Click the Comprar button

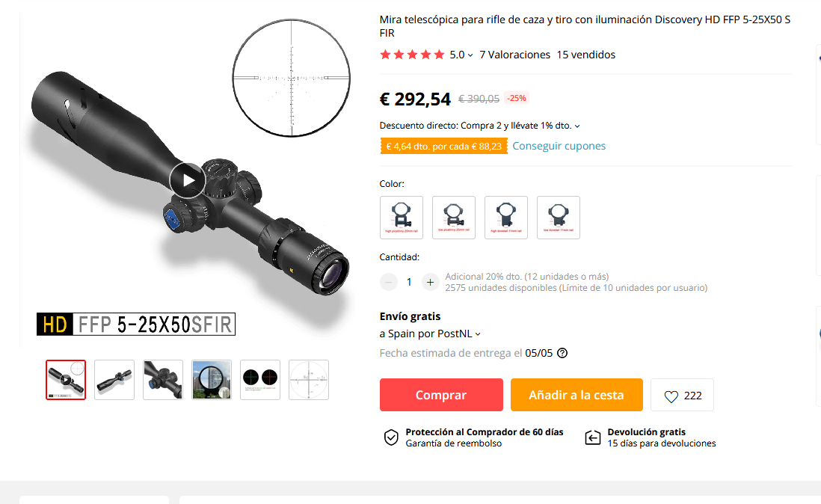coord(441,395)
